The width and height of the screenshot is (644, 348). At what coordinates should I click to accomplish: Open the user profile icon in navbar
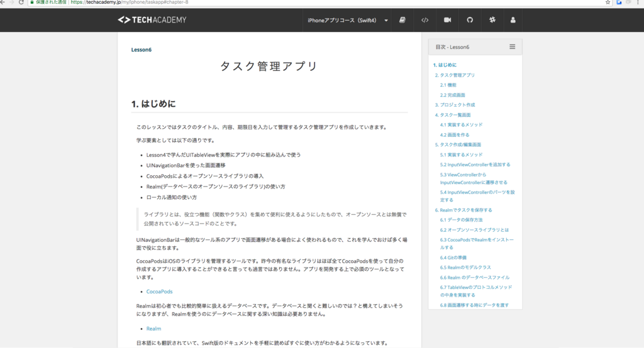513,20
